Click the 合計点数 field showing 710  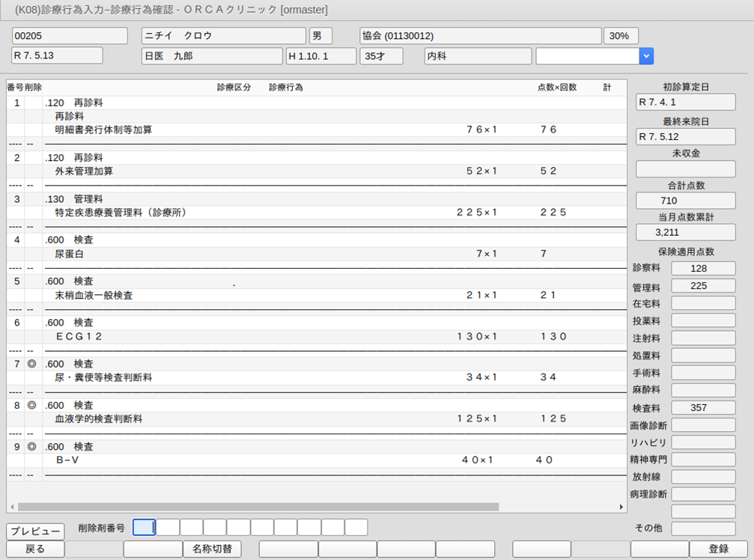pyautogui.click(x=685, y=201)
